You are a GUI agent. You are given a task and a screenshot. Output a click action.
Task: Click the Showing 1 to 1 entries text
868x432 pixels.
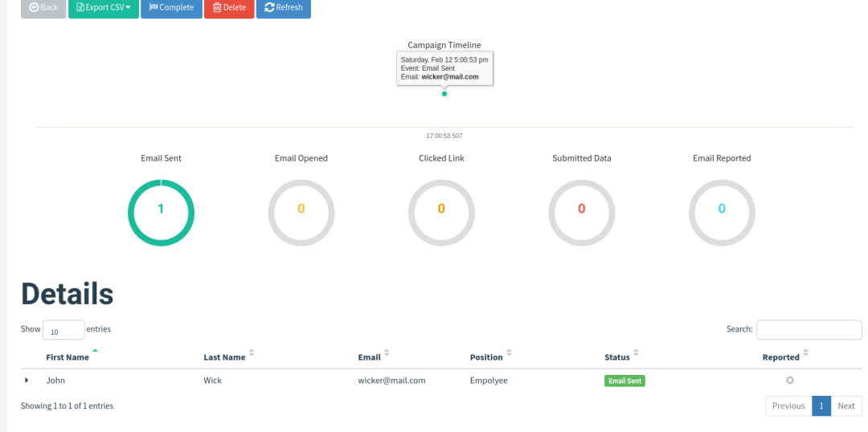click(67, 406)
